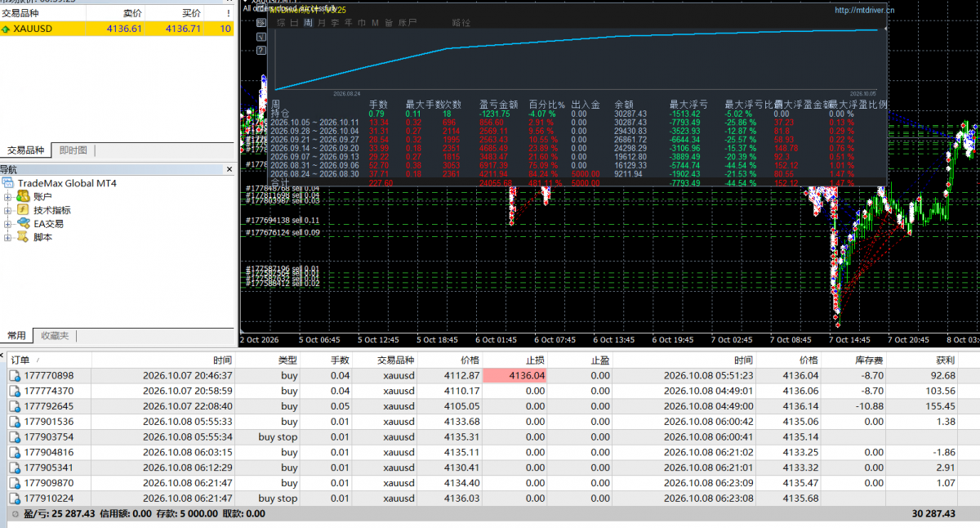Click the 账户 accounts icon in navigator
Screen dimensions: 980x528
(22, 197)
